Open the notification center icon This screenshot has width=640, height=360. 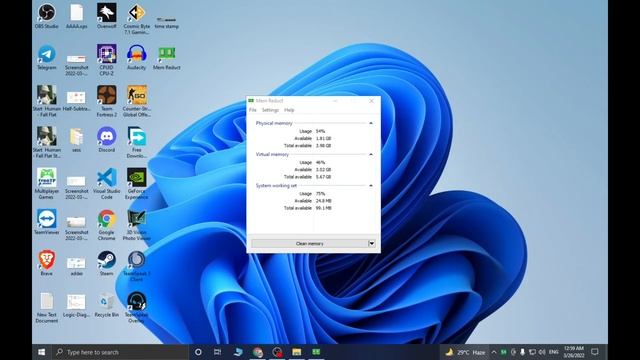click(595, 352)
